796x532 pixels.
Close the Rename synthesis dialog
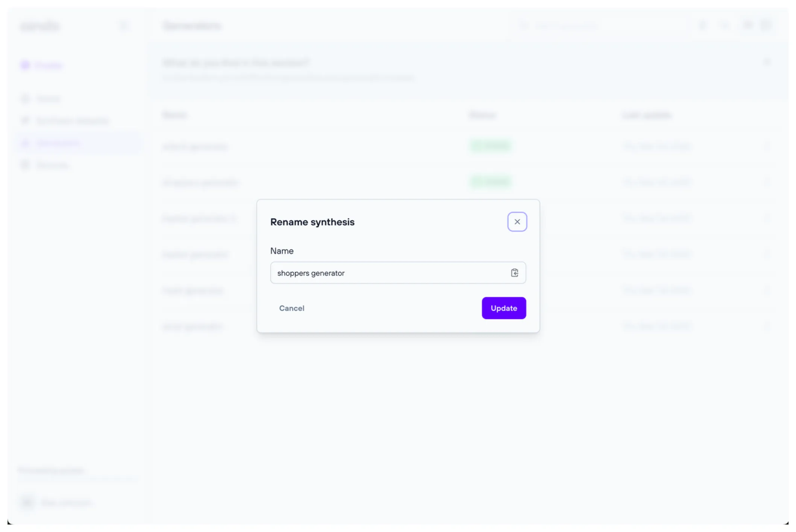(517, 222)
